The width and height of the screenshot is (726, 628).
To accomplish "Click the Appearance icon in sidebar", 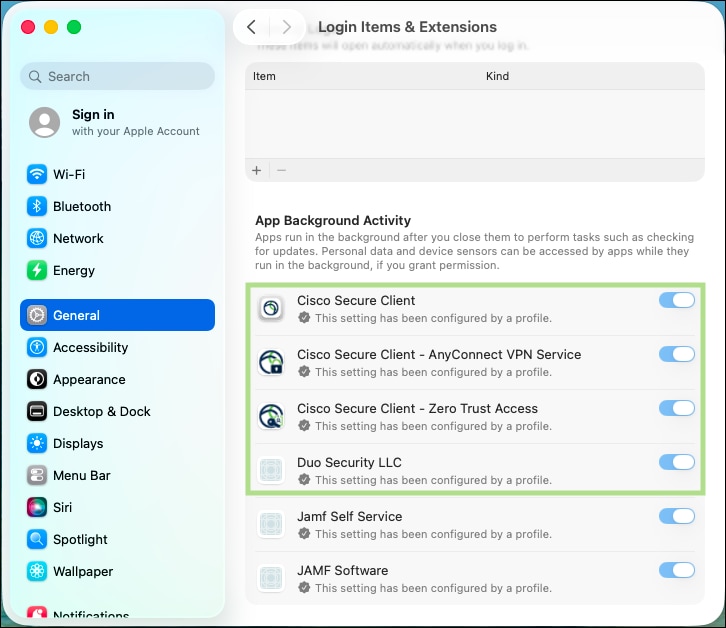I will (37, 379).
